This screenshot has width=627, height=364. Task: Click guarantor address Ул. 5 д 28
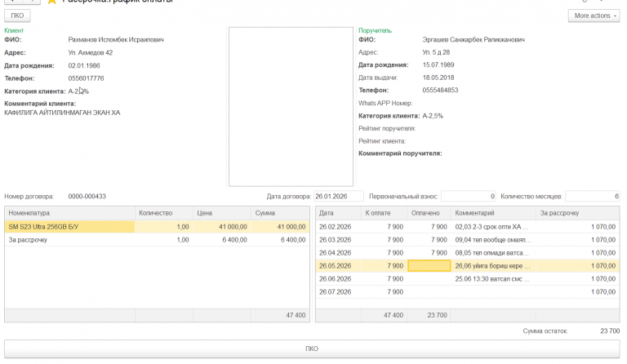click(436, 52)
